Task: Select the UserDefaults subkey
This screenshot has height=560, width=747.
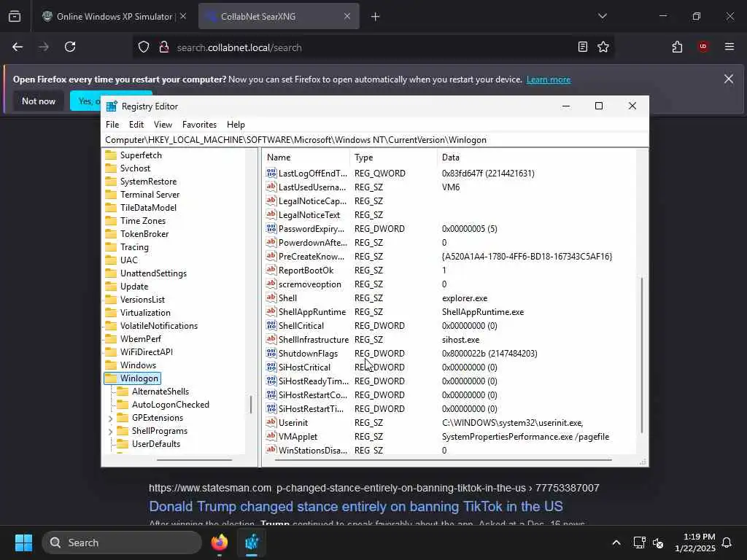Action: click(156, 444)
